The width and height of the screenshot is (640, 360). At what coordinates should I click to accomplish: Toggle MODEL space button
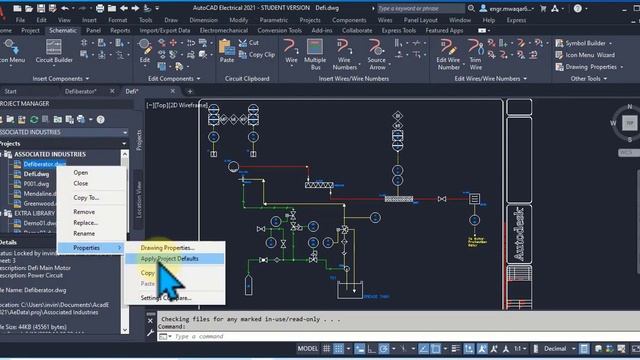[307, 349]
